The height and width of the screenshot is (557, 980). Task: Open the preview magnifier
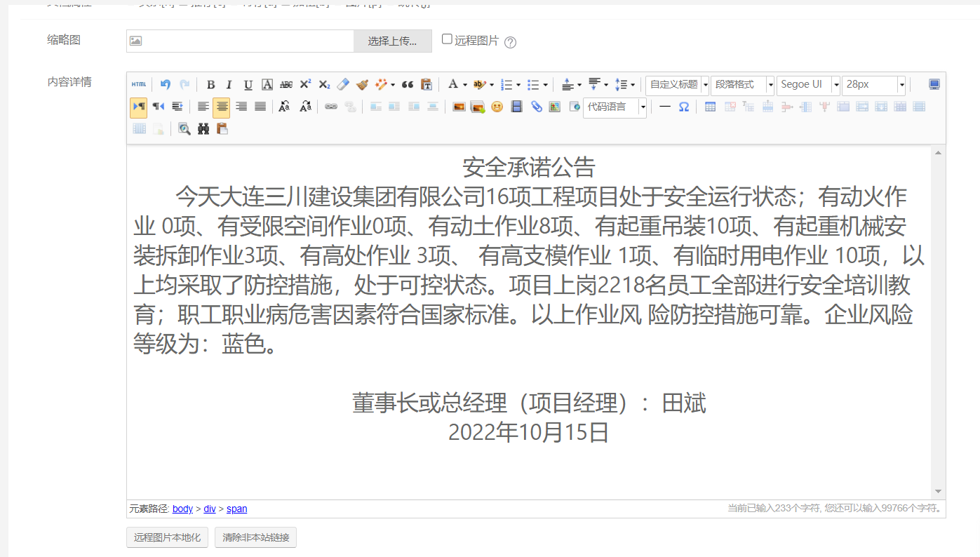tap(184, 128)
